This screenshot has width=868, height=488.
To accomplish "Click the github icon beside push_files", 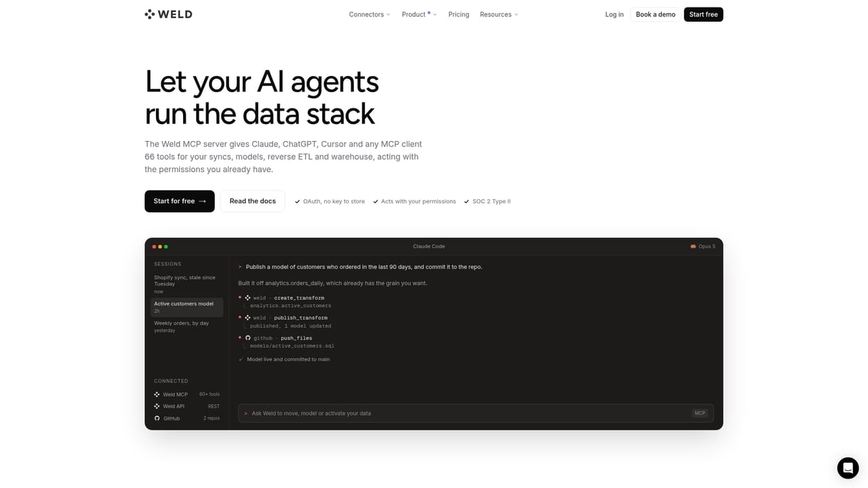I will pyautogui.click(x=248, y=338).
